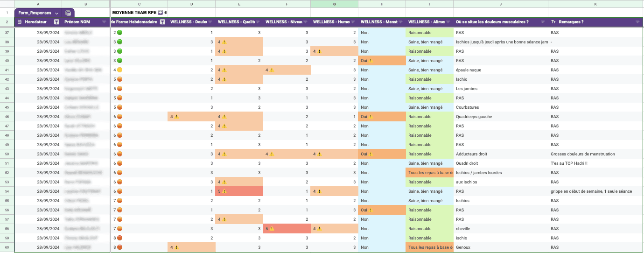The width and height of the screenshot is (644, 253).
Task: Click the active filter icon on Horodateur column
Action: [x=56, y=22]
